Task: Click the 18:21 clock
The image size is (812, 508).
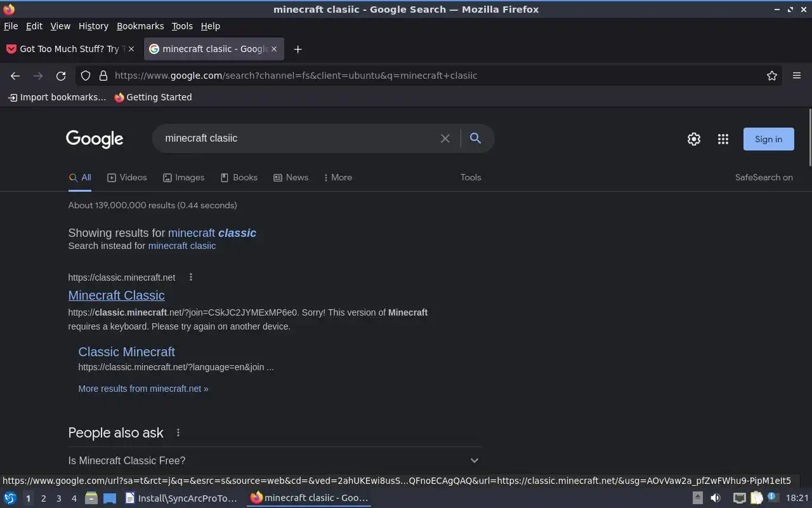Action: coord(797,498)
